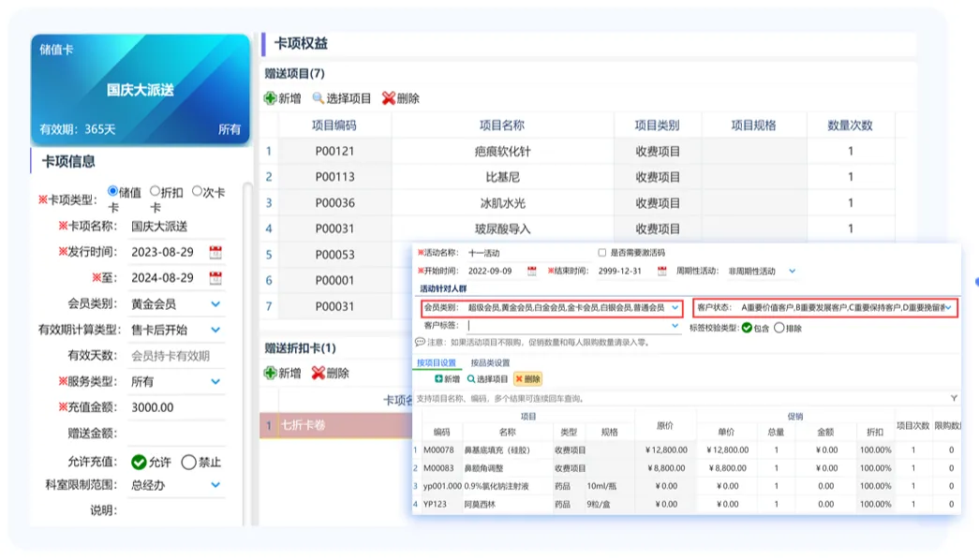Open calendar icon next to 结束时间 field

pos(661,271)
